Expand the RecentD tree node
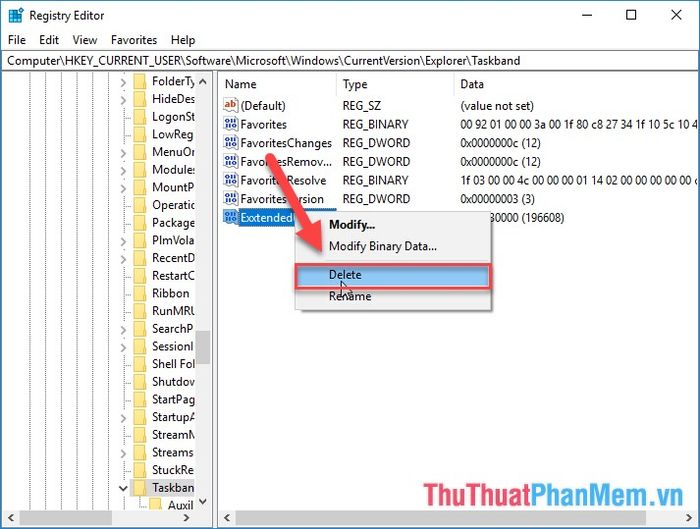This screenshot has height=529, width=700. tap(123, 258)
